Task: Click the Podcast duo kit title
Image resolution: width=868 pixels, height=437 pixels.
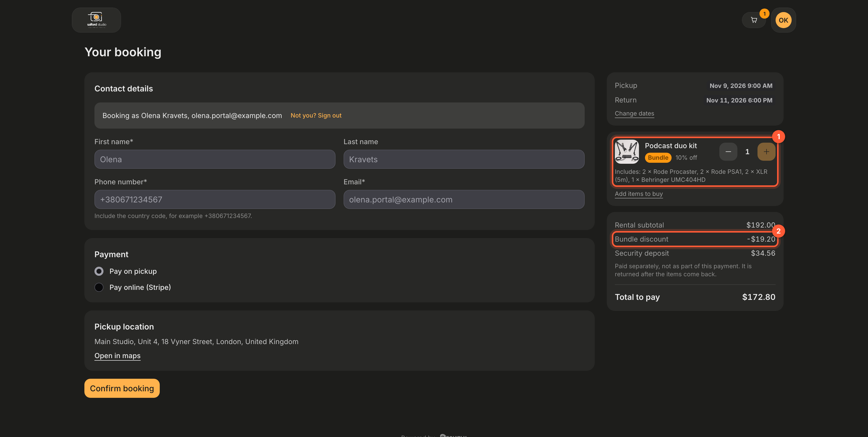Action: 671,146
